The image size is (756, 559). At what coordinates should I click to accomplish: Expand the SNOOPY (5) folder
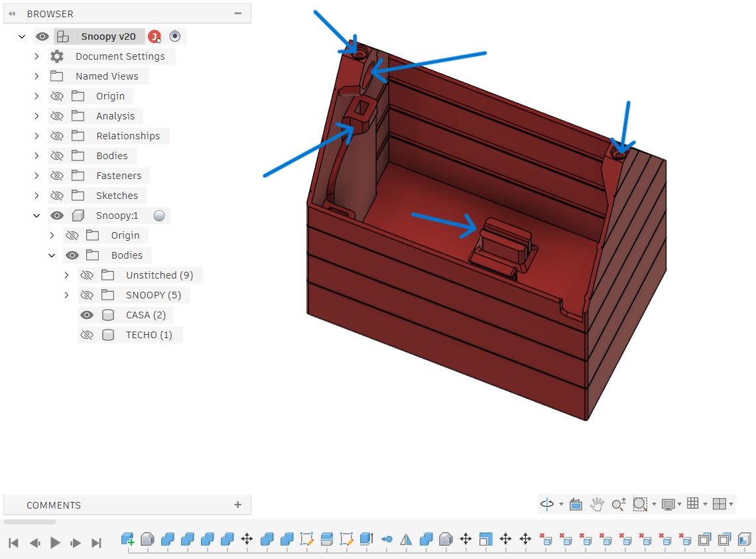point(66,294)
